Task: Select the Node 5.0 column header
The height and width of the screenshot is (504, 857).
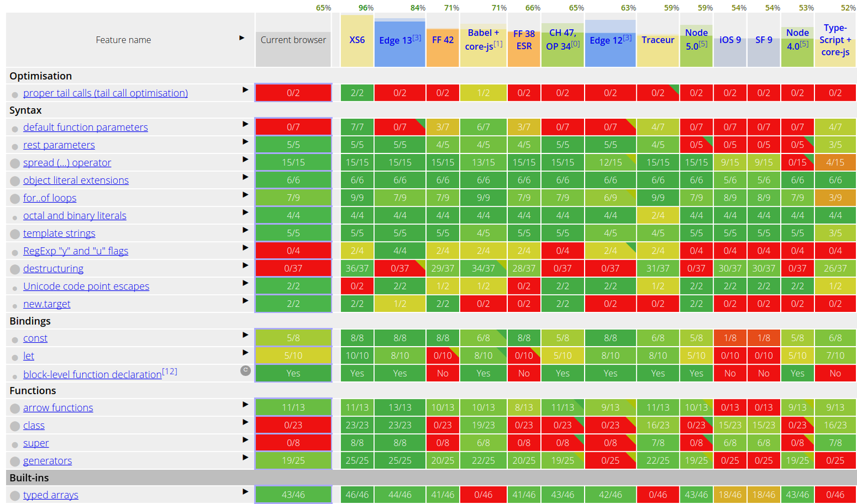Action: (x=696, y=40)
